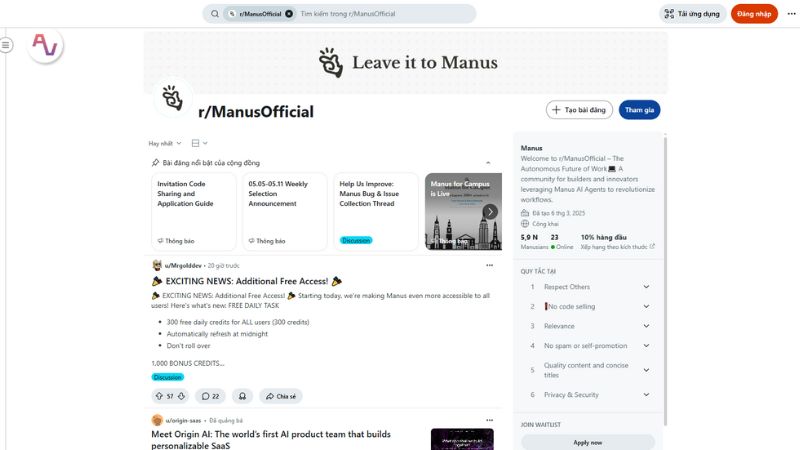Click Discussion tag on Help Us Improve card
Screen dimensions: 800x450
(x=356, y=240)
